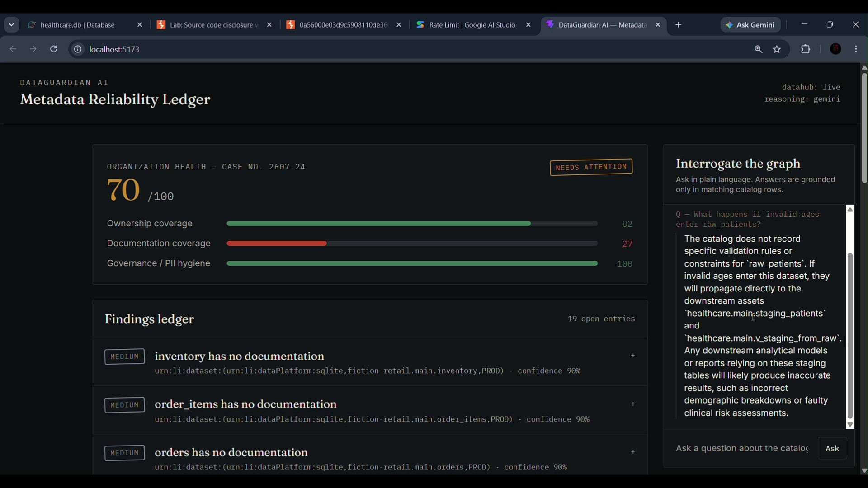This screenshot has width=868, height=488.
Task: Click the MEDIUM badge on order_items finding
Action: pyautogui.click(x=124, y=405)
